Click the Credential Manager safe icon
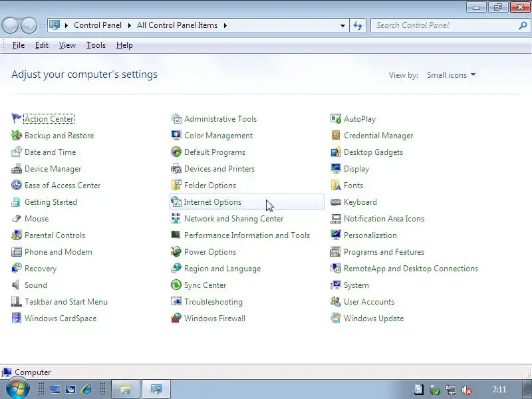532x399 pixels. 336,135
